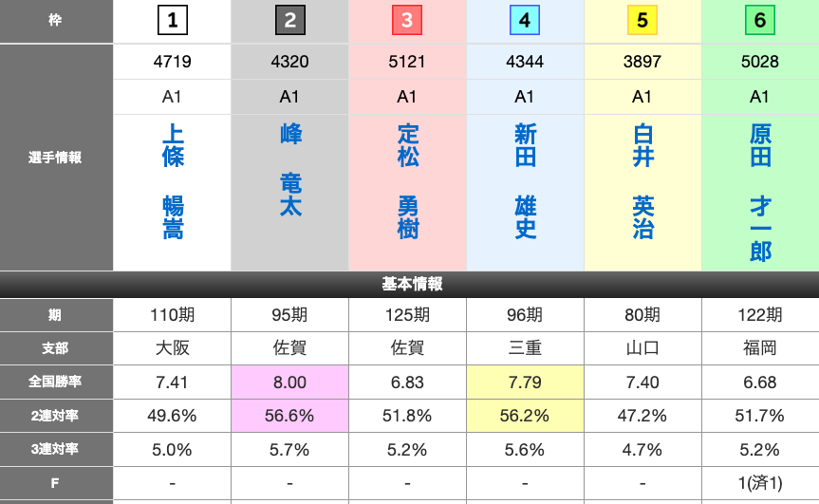This screenshot has height=504, width=819.
Task: Click the 56.6% two-place rate cell
Action: tap(289, 416)
